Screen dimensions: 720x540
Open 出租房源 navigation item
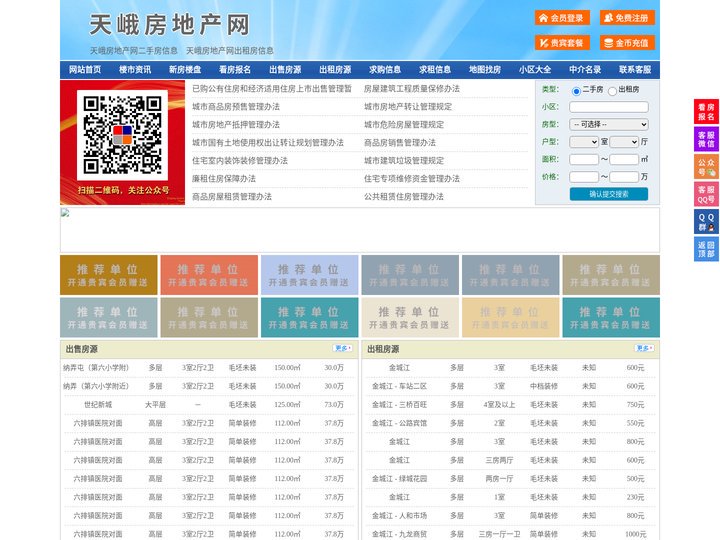(335, 70)
